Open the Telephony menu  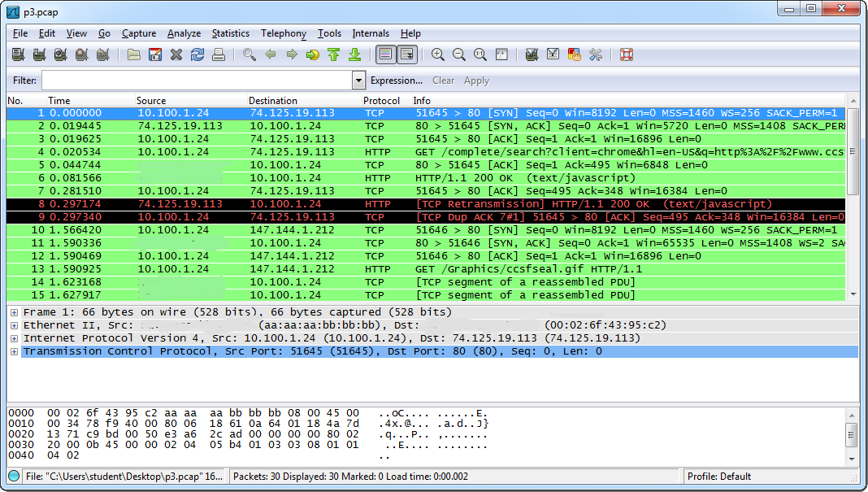tap(284, 33)
